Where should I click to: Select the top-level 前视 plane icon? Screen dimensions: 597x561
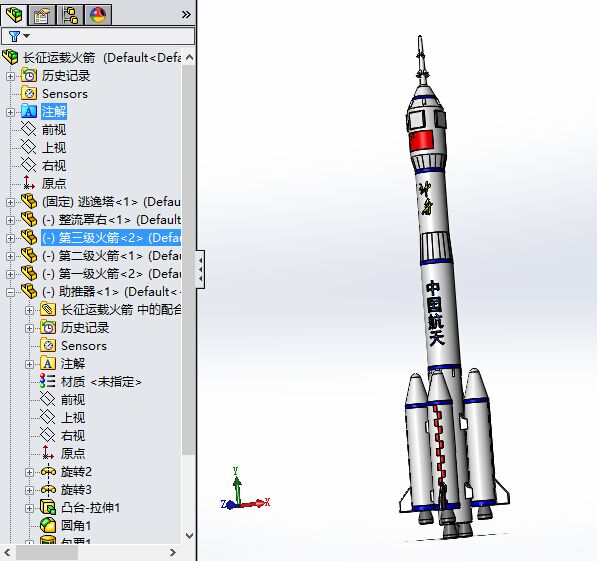coord(29,129)
